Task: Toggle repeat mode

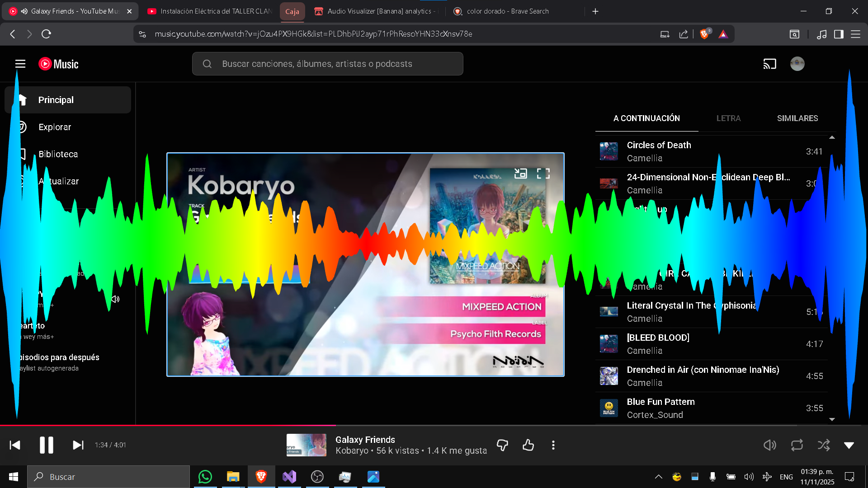Action: click(797, 445)
